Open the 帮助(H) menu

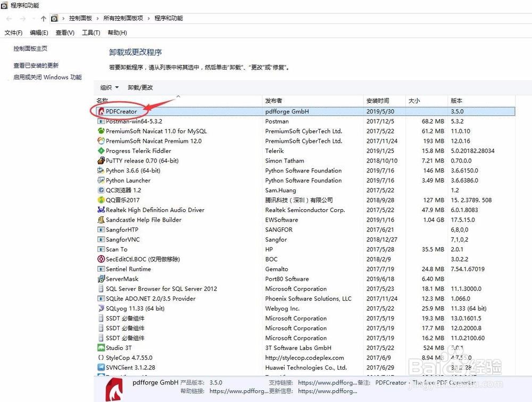click(117, 32)
